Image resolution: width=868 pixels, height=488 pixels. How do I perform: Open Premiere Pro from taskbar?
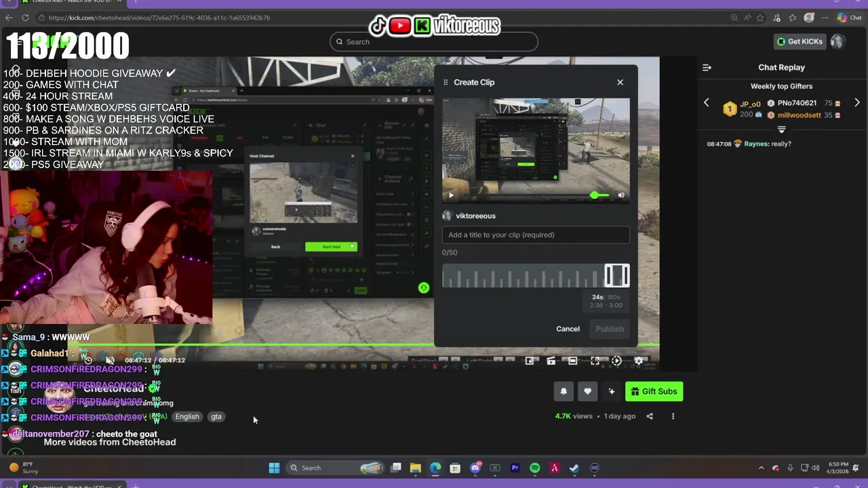click(x=515, y=468)
